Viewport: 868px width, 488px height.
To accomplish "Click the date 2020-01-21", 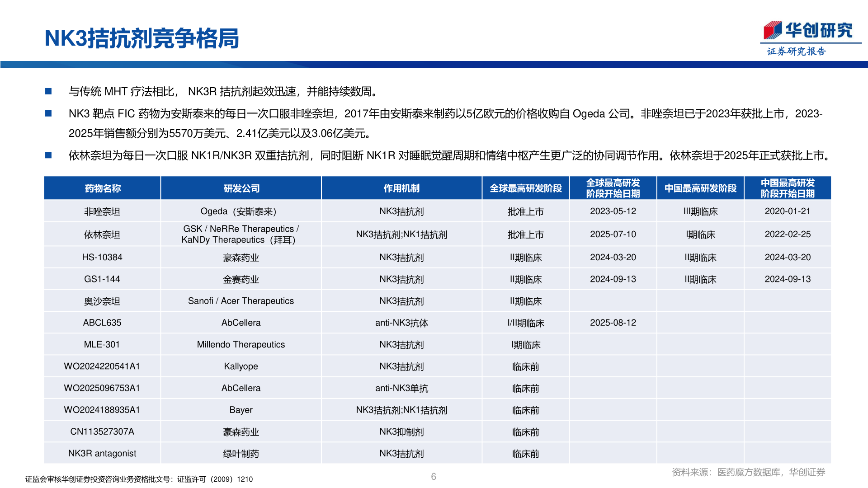I will [x=788, y=211].
